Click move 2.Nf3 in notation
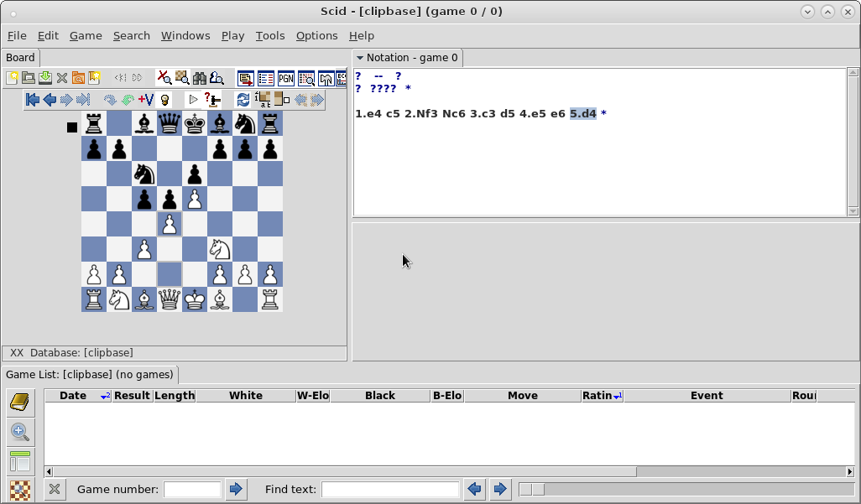 pos(420,114)
